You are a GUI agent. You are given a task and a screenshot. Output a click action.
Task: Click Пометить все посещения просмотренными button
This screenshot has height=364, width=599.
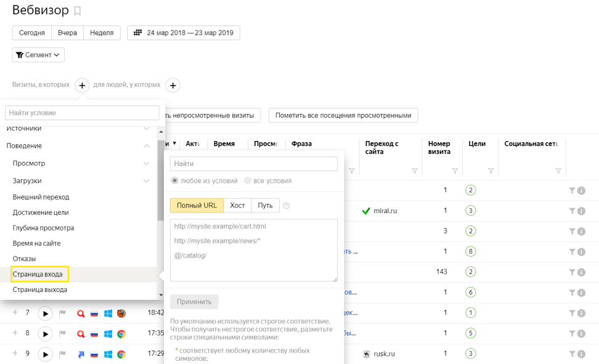343,115
